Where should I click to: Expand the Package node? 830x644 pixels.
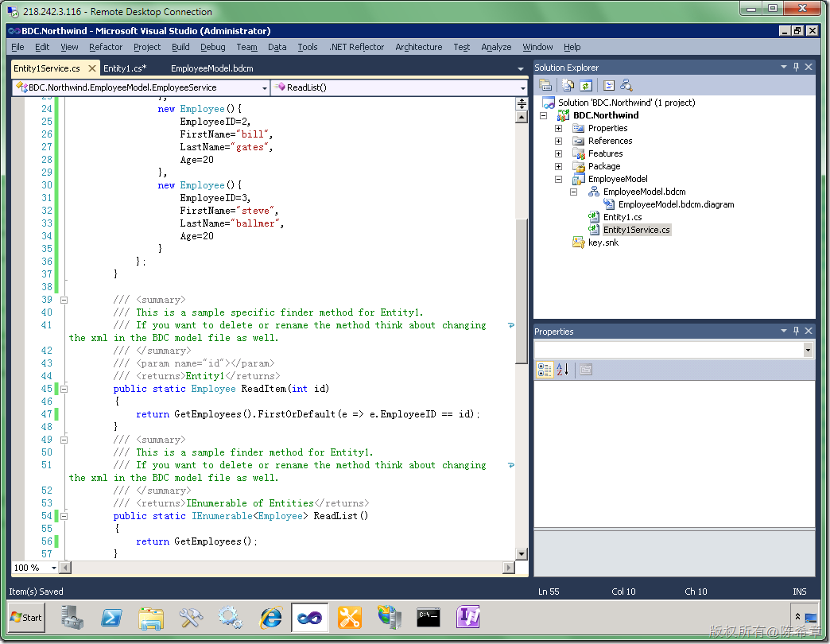558,166
